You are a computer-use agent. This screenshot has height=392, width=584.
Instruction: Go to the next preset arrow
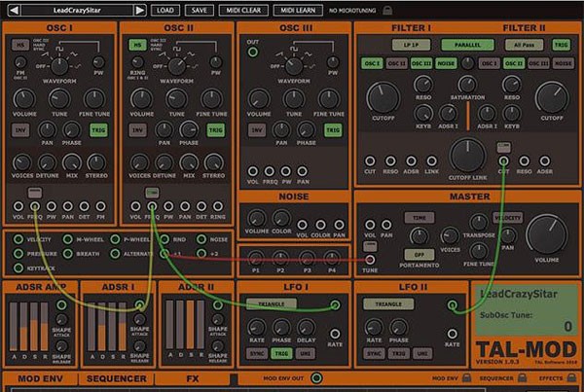click(139, 10)
